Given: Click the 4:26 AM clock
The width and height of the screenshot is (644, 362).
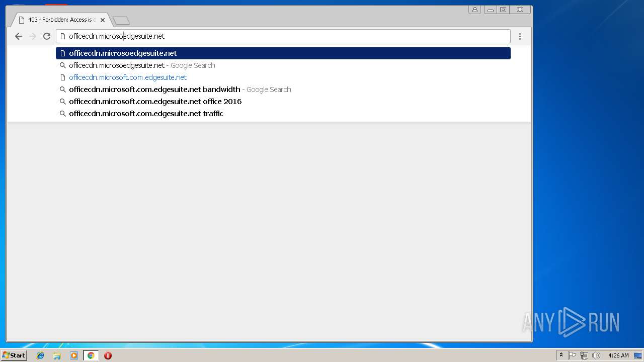Looking at the screenshot, I should click(618, 355).
